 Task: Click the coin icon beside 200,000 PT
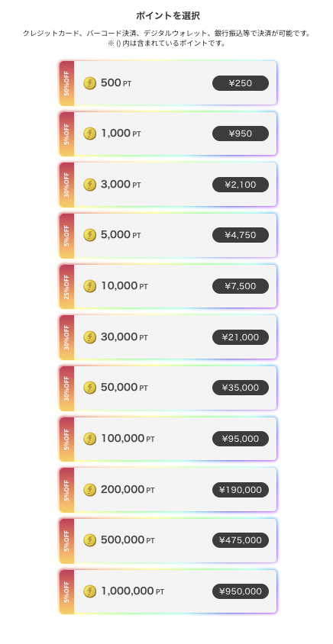(89, 490)
